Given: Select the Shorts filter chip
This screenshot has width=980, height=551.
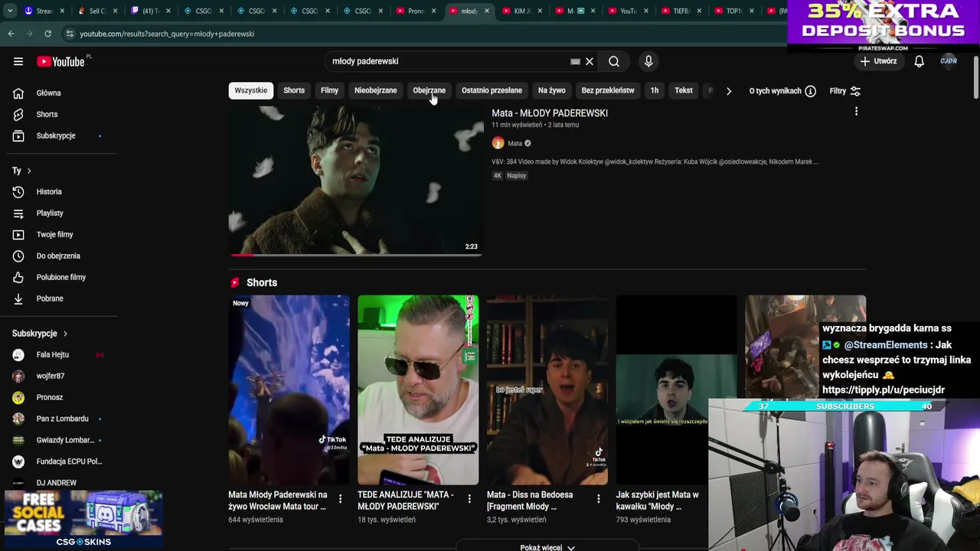Looking at the screenshot, I should click(294, 90).
